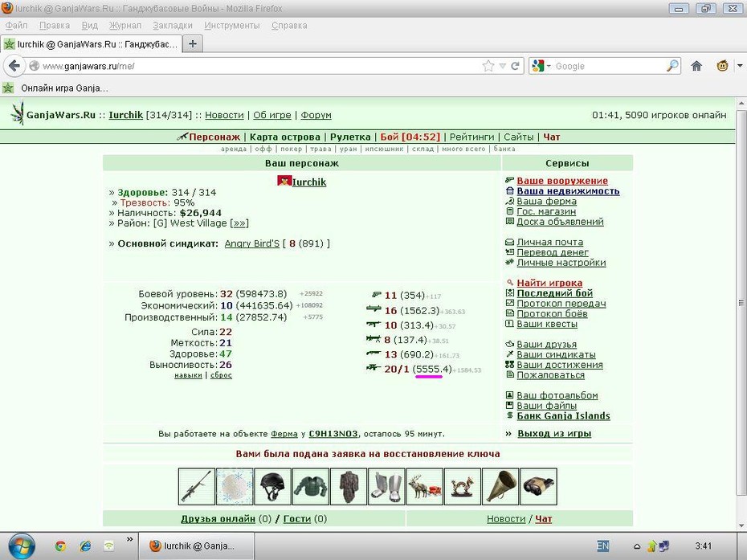747x560 pixels.
Task: Click the binoculars equipment item
Action: coord(538,486)
